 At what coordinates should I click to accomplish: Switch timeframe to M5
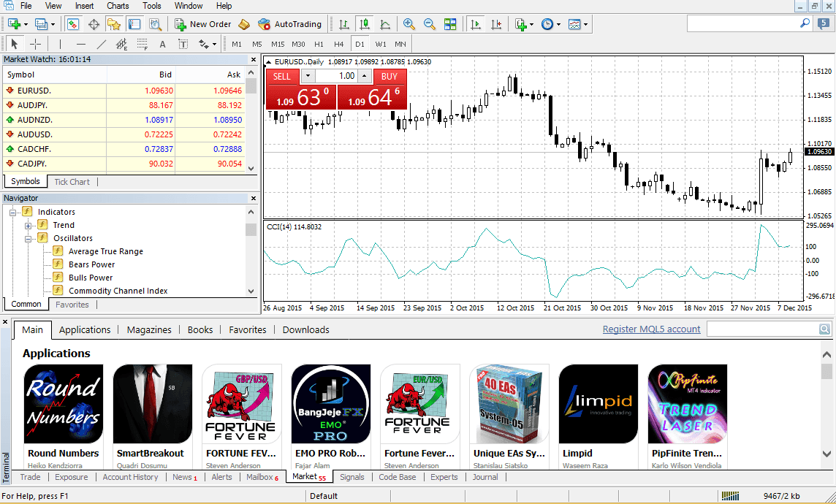click(x=257, y=45)
